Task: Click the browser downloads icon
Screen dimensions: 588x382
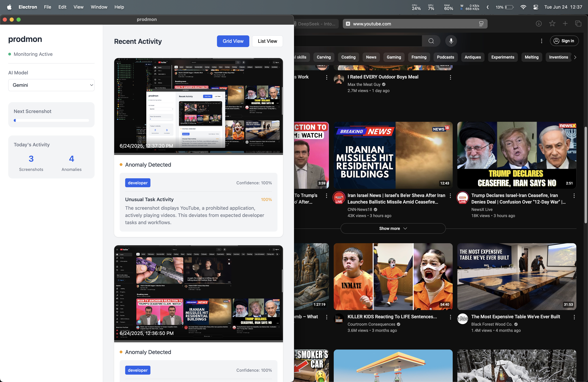Action: (539, 24)
